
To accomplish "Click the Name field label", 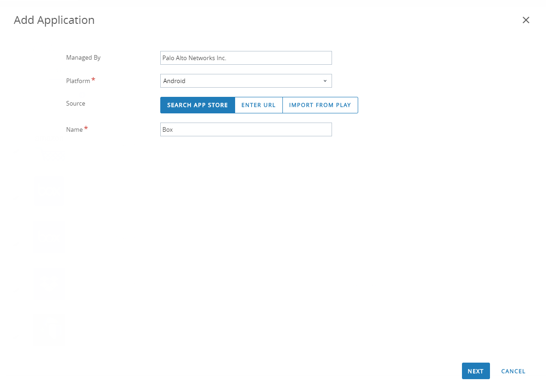I will [x=74, y=129].
